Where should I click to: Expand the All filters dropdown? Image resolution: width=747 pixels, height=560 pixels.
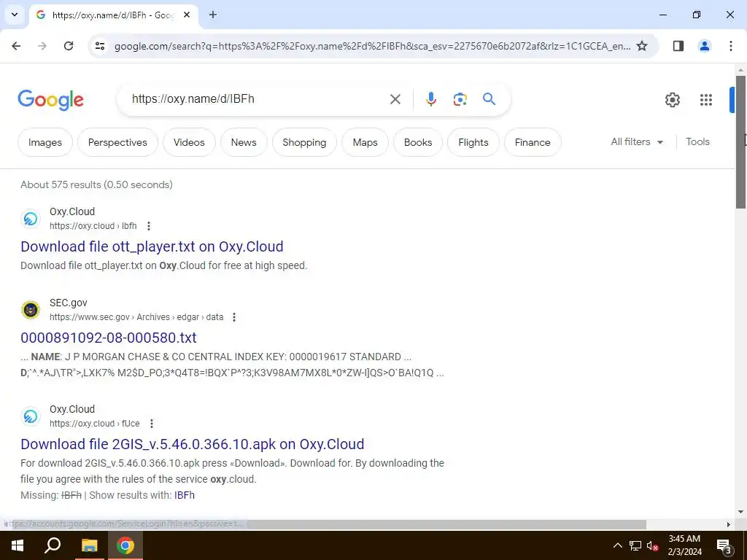[x=637, y=142]
